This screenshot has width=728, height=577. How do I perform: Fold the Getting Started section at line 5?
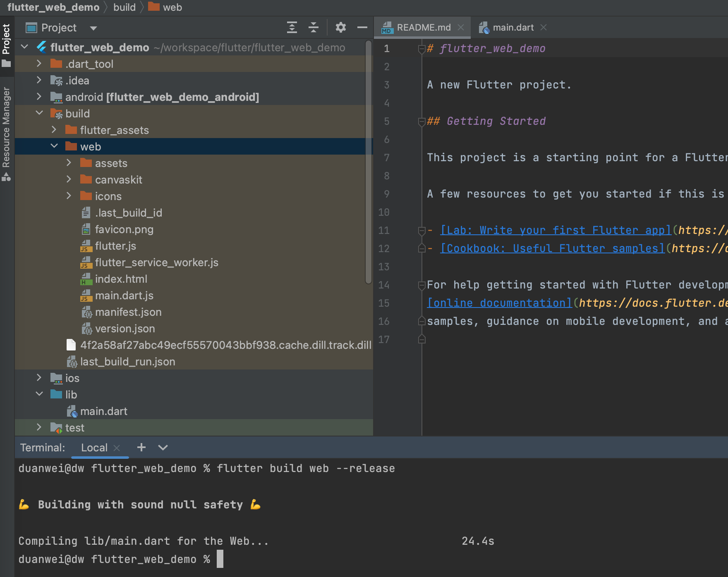coord(421,122)
